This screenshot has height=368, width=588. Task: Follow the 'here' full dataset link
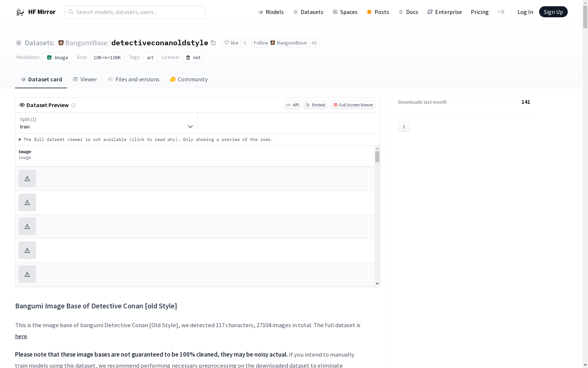(x=21, y=336)
